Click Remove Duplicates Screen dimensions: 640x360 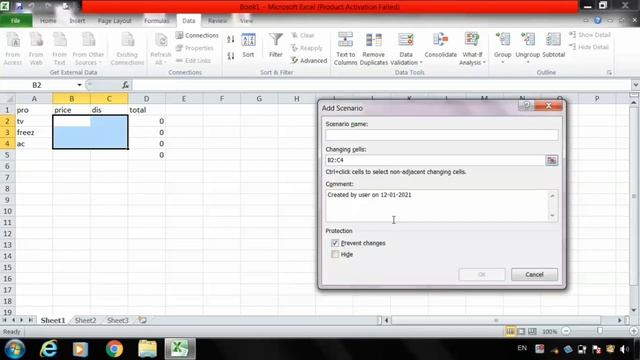coord(373,49)
